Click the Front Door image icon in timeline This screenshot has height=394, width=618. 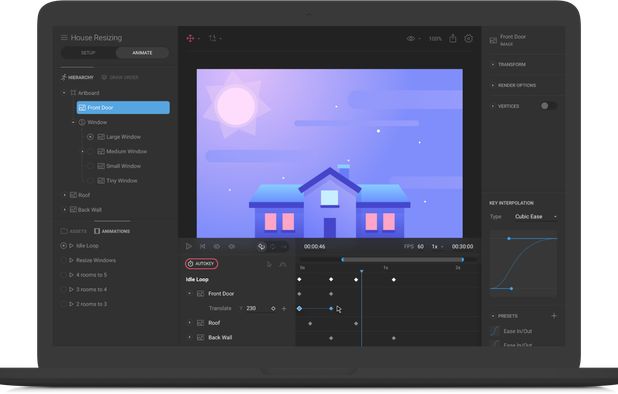click(200, 294)
